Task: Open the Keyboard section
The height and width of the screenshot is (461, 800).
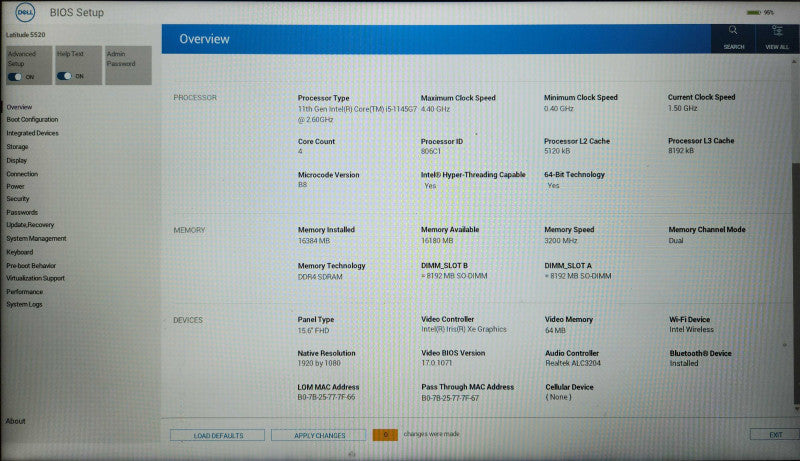Action: pyautogui.click(x=19, y=252)
